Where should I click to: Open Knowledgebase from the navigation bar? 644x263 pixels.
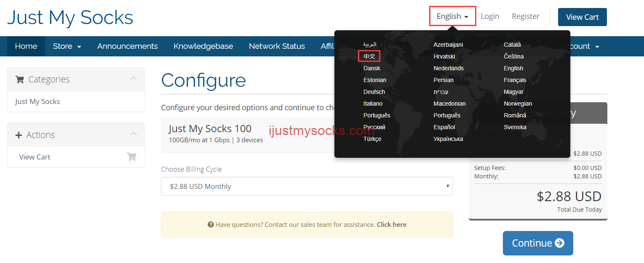pyautogui.click(x=203, y=46)
